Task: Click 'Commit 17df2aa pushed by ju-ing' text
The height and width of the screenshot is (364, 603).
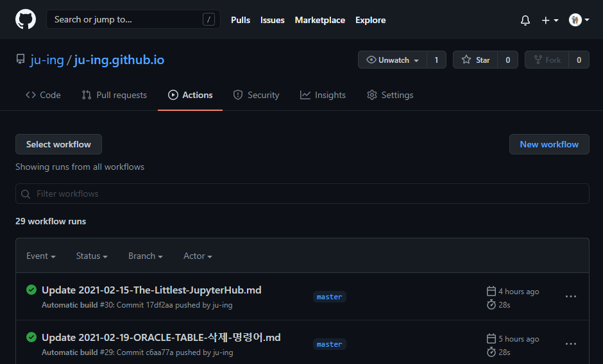Action: pyautogui.click(x=174, y=305)
